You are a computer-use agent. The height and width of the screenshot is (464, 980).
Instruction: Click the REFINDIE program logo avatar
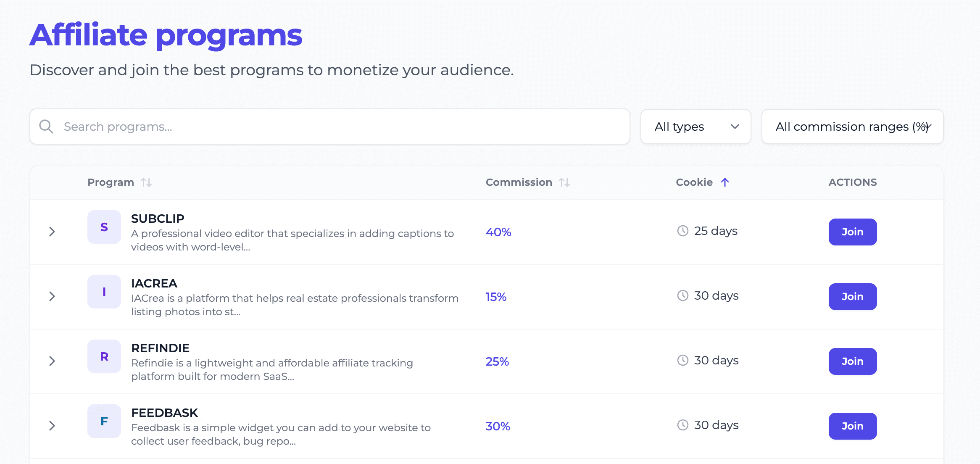[x=104, y=356]
